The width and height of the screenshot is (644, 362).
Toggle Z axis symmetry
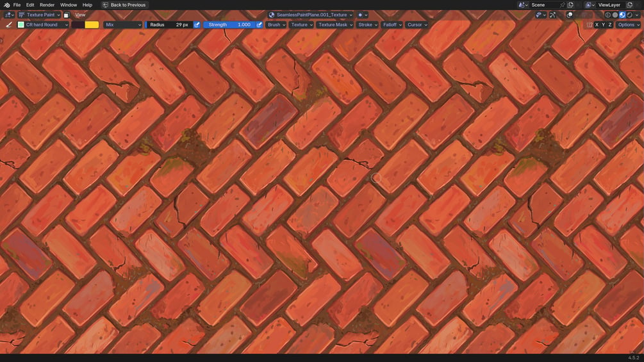tap(610, 24)
